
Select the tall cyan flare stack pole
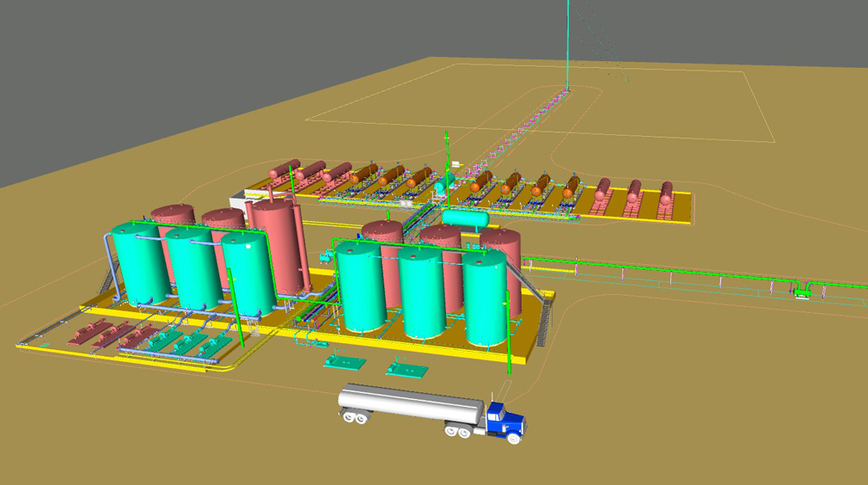568,43
